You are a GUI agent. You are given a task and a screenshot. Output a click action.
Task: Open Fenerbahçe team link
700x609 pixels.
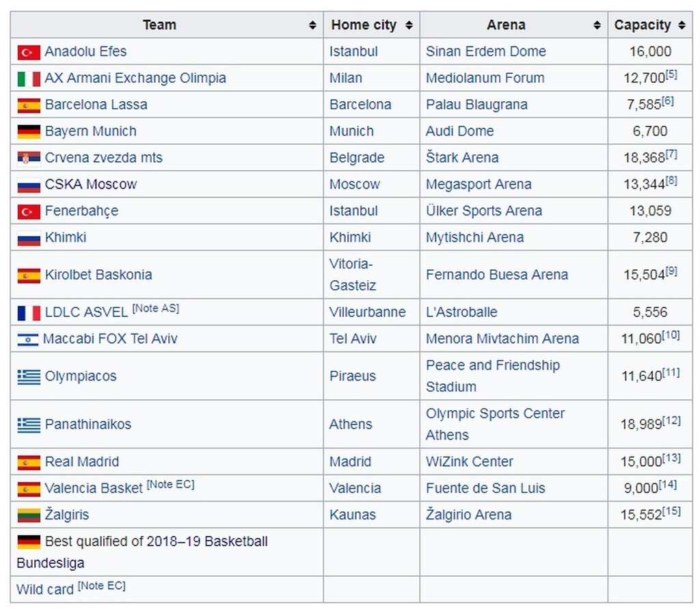82,211
